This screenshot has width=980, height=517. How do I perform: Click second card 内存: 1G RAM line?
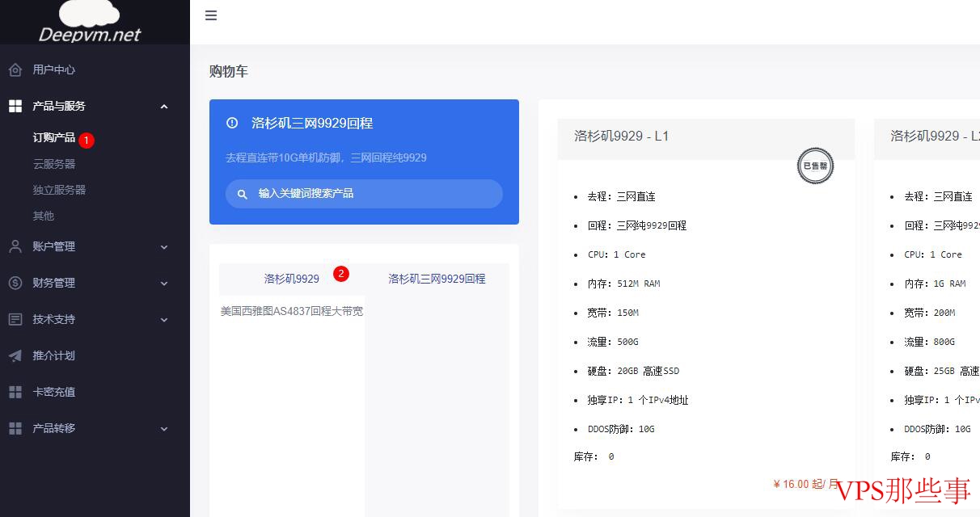coord(935,284)
